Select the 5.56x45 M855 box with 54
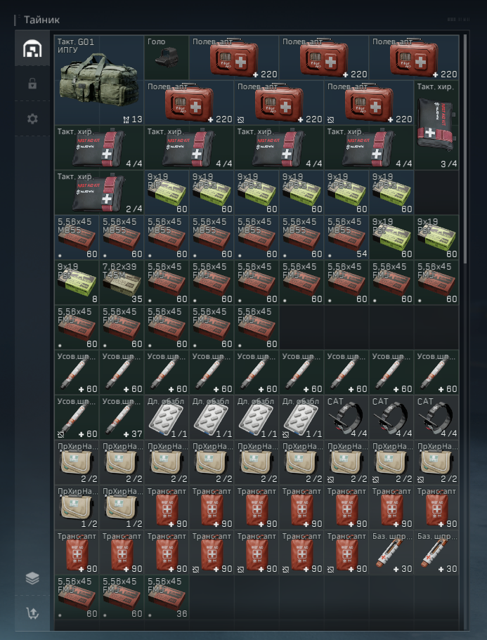 [x=347, y=238]
